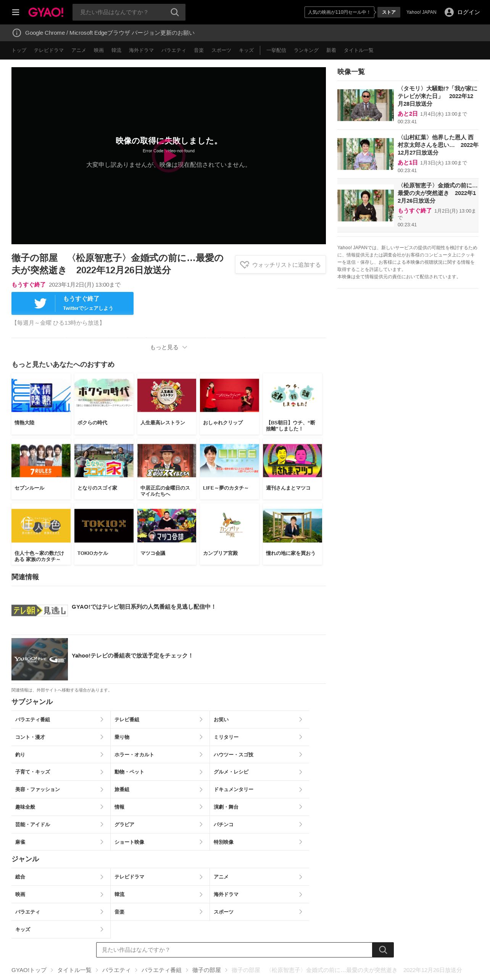Image resolution: width=490 pixels, height=980 pixels.
Task: Select the グルメ・レシピ subgenre row
Action: point(260,772)
